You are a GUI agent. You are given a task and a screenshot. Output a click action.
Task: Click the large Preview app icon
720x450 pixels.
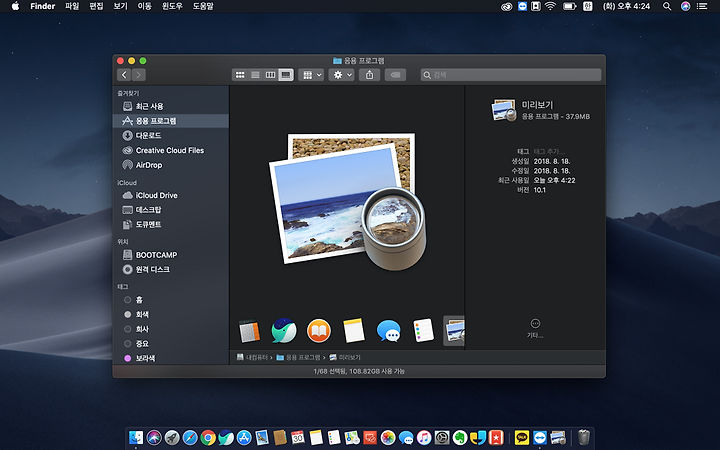tap(348, 201)
